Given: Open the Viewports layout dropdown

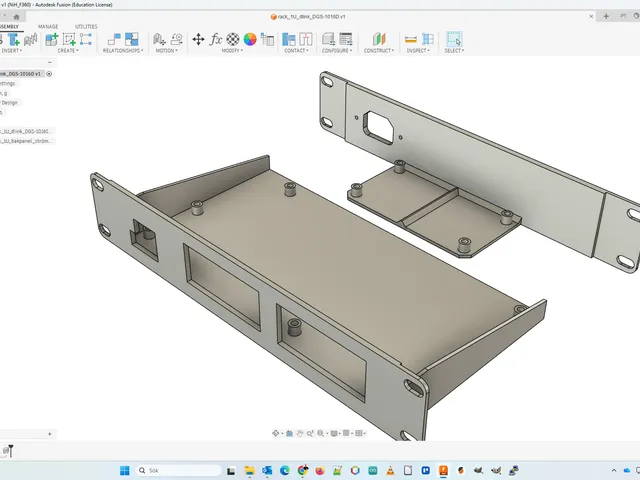Looking at the screenshot, I should click(360, 433).
